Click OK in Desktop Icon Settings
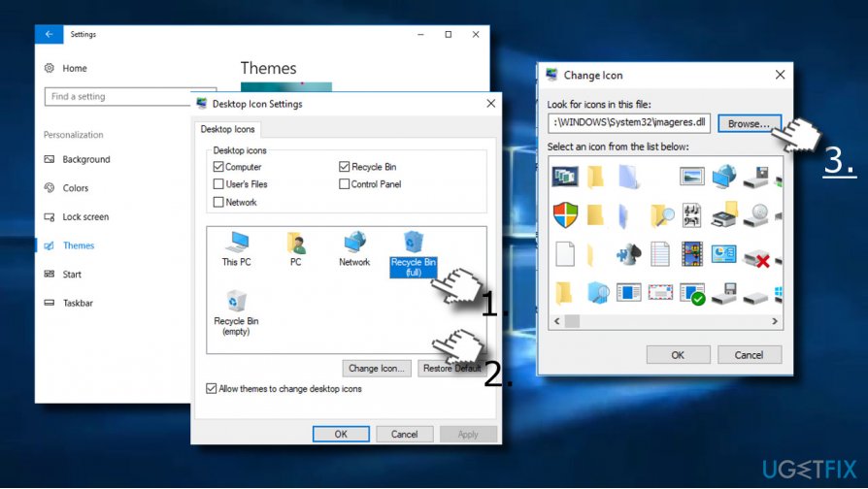Viewport: 868px width, 489px height. tap(341, 434)
